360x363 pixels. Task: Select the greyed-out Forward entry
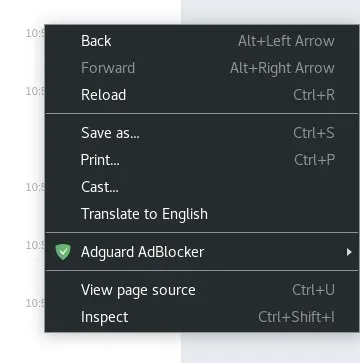202,68
